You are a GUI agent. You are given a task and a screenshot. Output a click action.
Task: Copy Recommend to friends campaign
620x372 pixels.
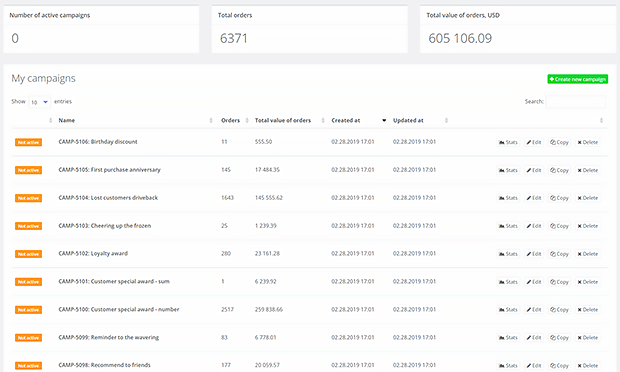pyautogui.click(x=559, y=366)
